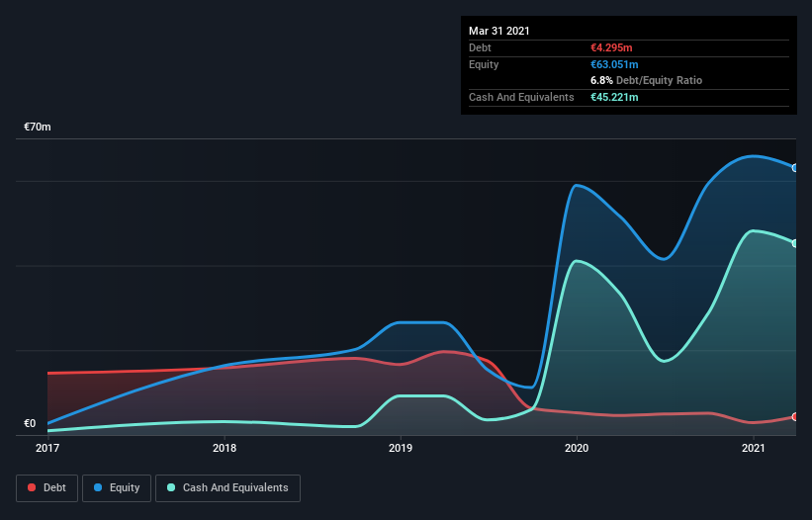Click the tooltip's Debt row label

(480, 47)
